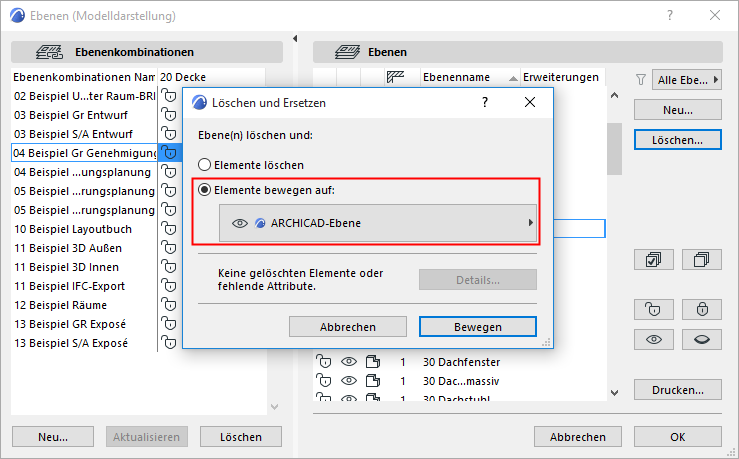
Task: Select the "Elemente bewegen auf" radio option
Action: 205,190
